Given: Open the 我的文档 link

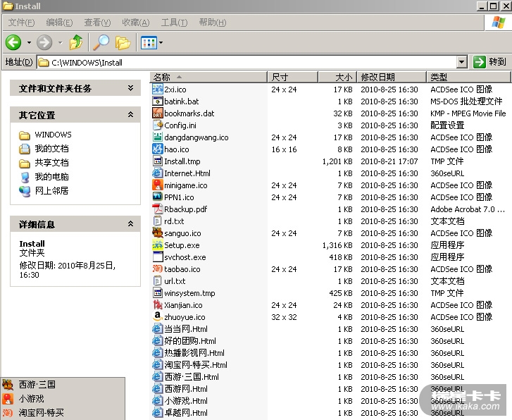Looking at the screenshot, I should pyautogui.click(x=51, y=149).
